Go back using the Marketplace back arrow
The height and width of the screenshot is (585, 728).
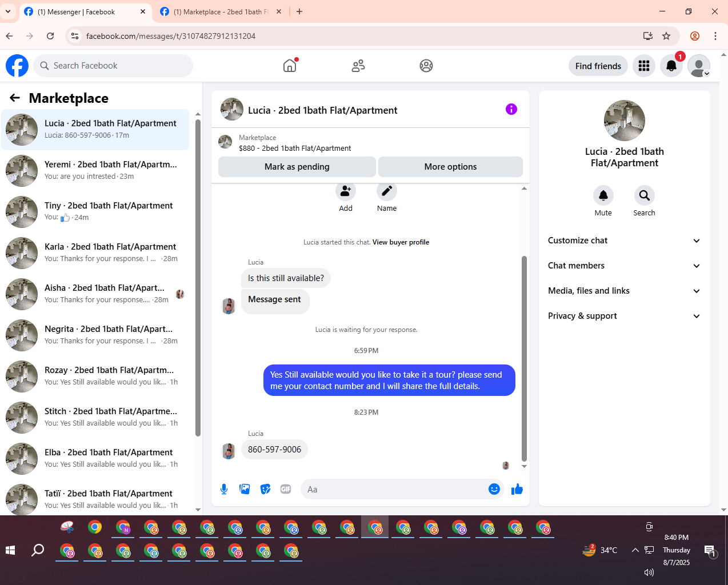15,98
